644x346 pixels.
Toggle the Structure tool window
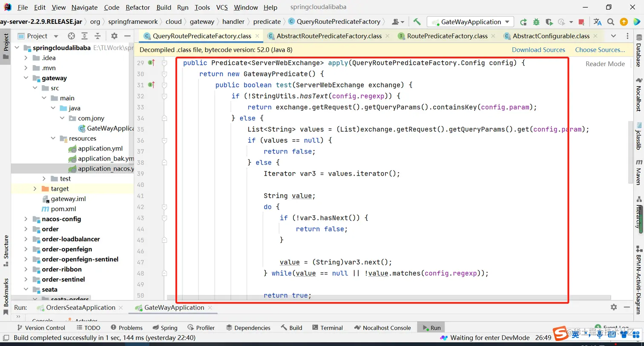click(6, 251)
